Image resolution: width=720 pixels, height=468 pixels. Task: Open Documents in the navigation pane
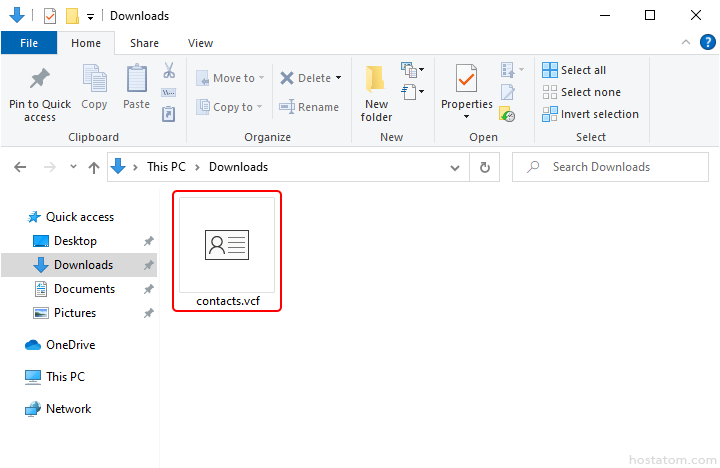[84, 289]
